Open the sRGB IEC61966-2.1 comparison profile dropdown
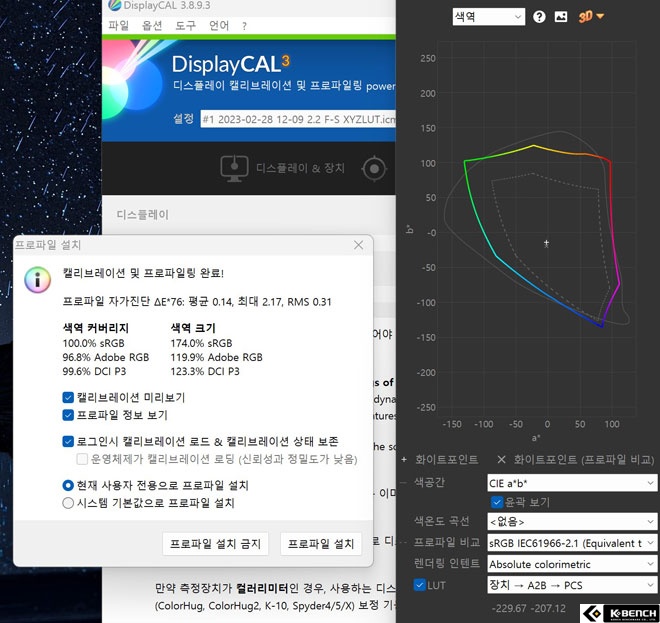660x623 pixels. [572, 543]
